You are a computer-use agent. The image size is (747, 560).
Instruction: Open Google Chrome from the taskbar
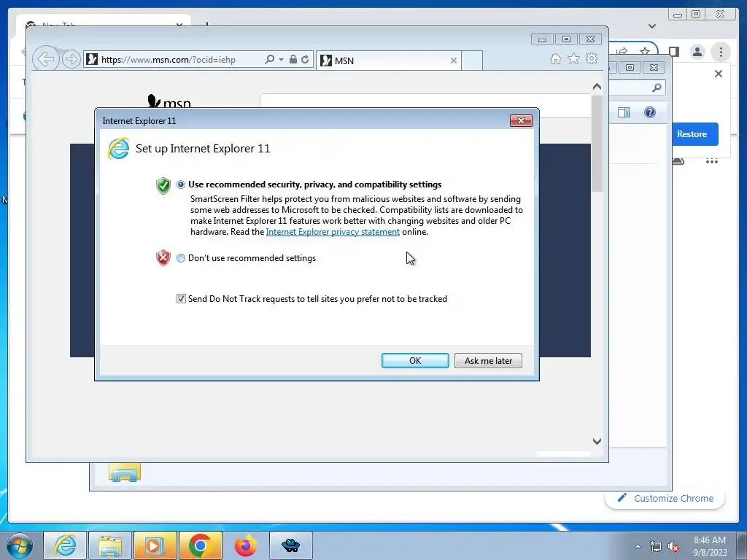click(201, 545)
